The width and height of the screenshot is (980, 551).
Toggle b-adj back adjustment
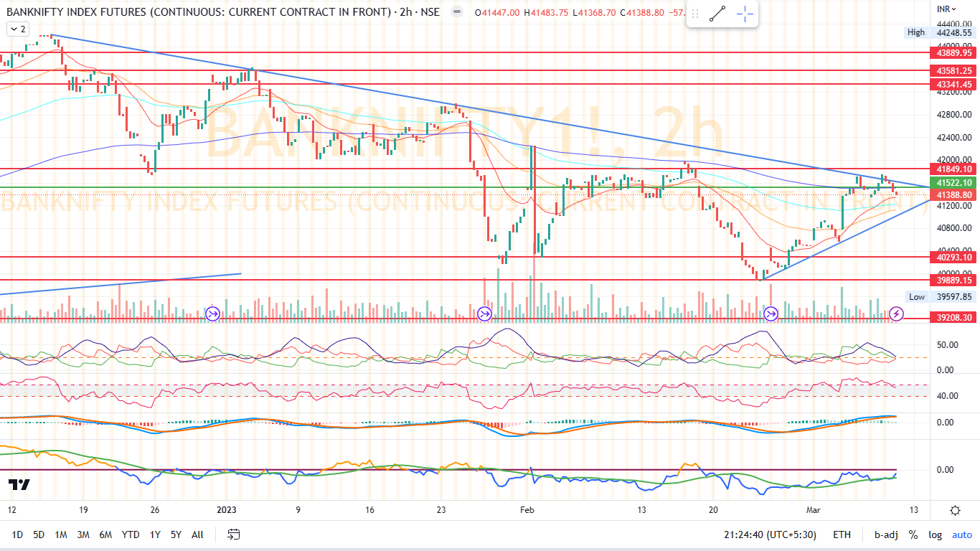(886, 534)
